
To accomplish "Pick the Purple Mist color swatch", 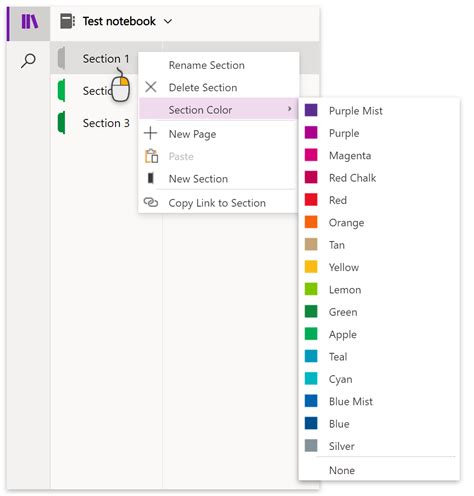I will (x=311, y=110).
